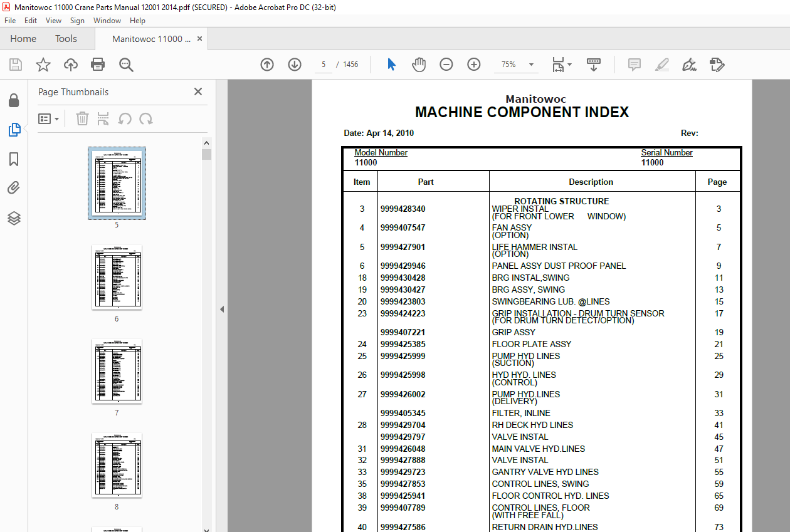Switch to the Tools tab
The width and height of the screenshot is (790, 532).
(66, 39)
